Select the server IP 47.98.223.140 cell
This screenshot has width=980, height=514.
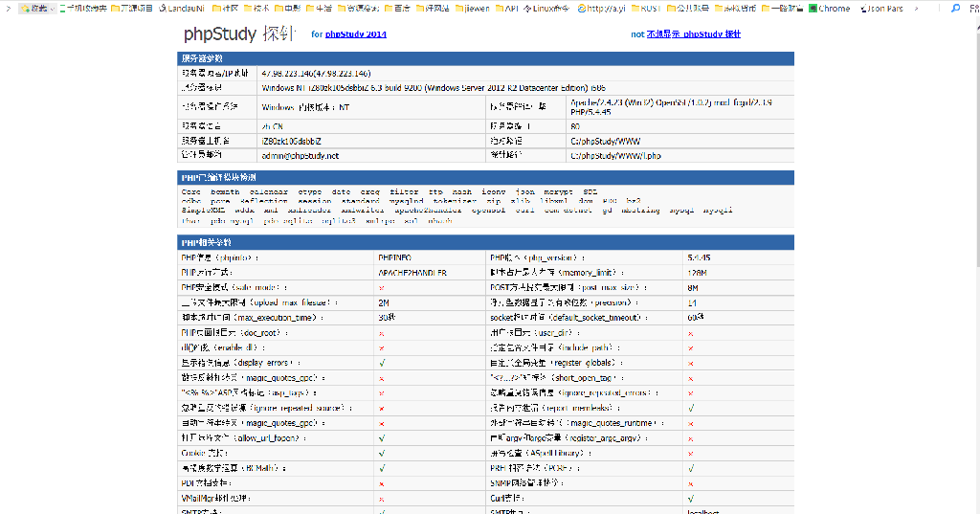(x=316, y=73)
